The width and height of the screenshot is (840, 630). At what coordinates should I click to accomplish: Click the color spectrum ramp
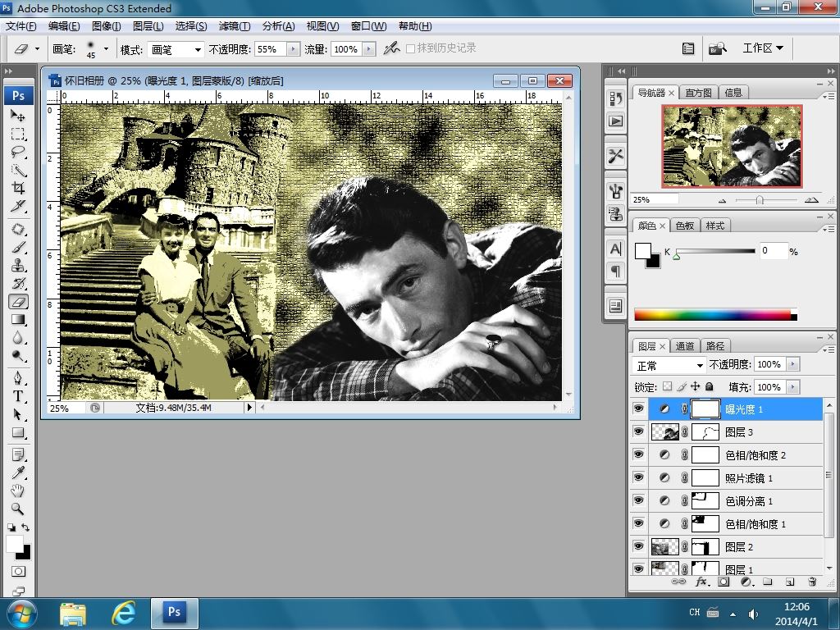coord(715,315)
